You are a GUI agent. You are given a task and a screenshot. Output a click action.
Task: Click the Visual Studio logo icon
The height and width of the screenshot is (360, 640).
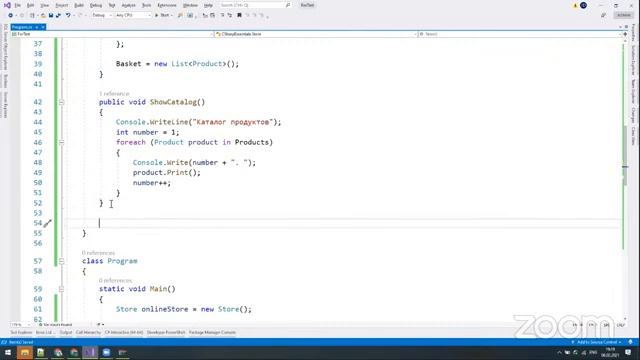click(x=7, y=5)
